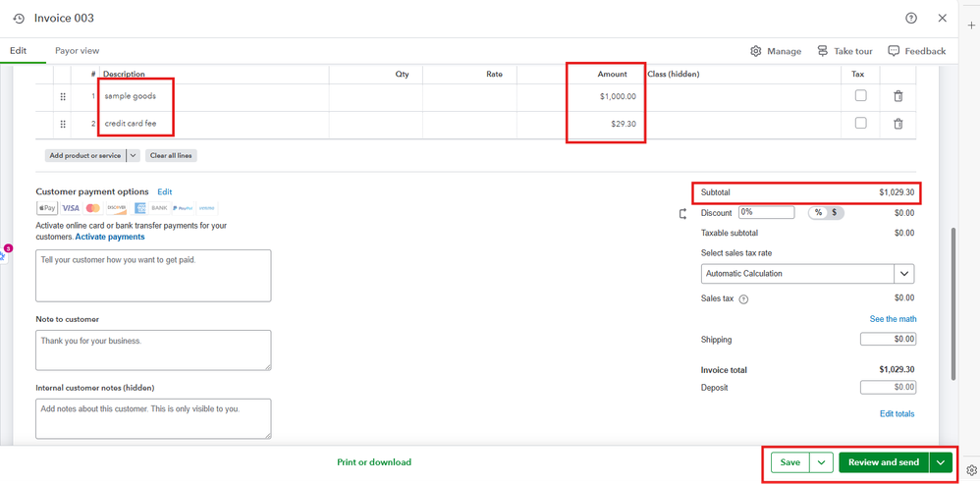Click the sample goods description cell

214,97
